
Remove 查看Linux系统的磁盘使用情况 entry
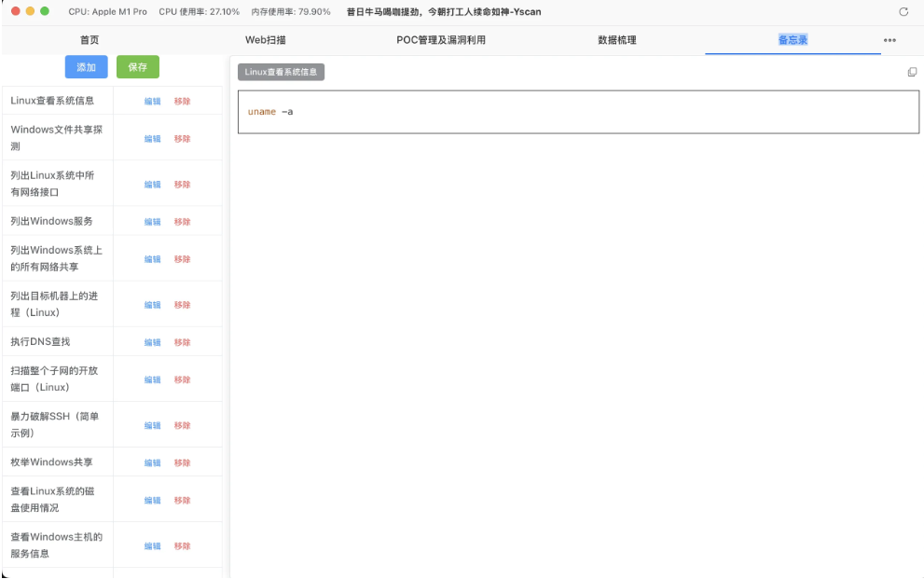(182, 501)
